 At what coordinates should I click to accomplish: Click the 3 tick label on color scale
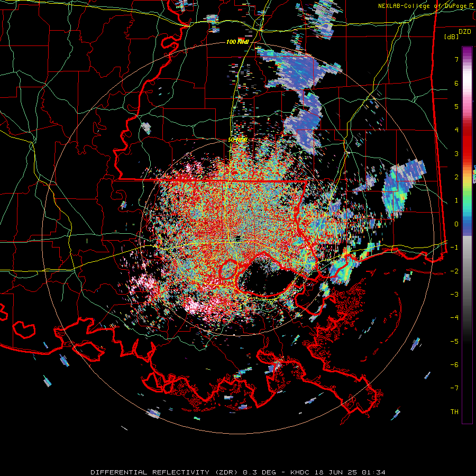[456, 153]
